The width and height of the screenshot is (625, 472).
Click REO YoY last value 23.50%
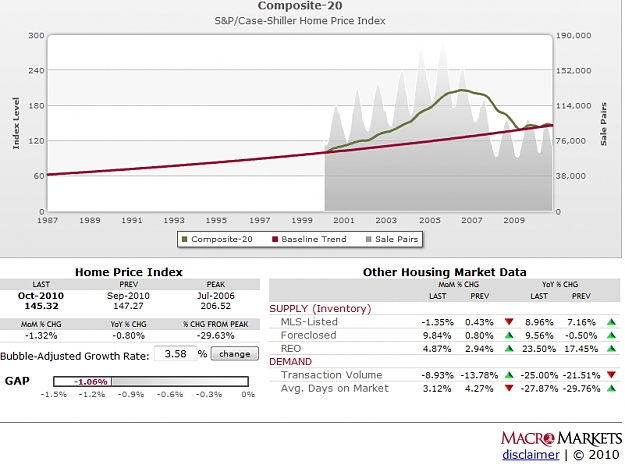pos(539,349)
